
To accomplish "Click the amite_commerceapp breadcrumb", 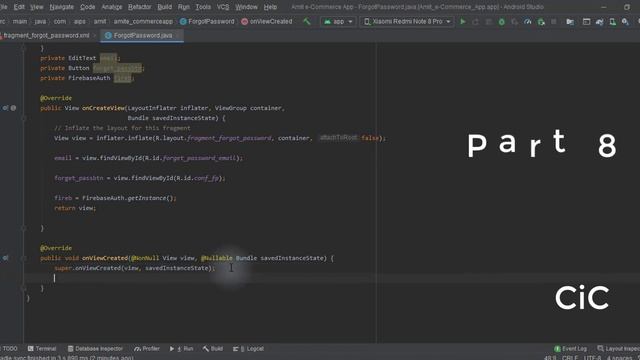I will point(143,21).
